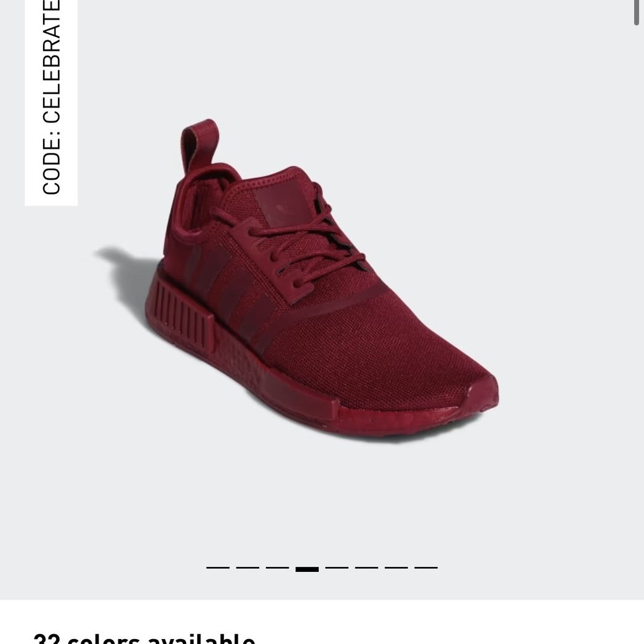
Task: Show the fifth product image via indicator
Action: [337, 568]
